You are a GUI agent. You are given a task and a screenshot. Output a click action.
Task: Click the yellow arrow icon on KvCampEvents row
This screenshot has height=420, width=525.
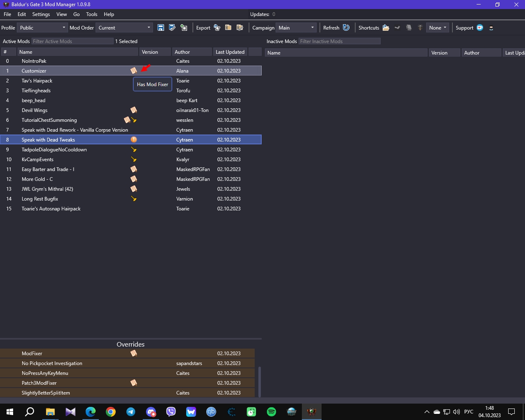(x=134, y=159)
